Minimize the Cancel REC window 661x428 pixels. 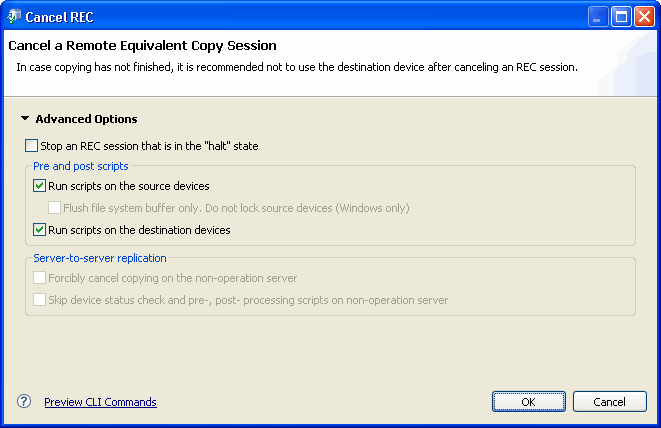(598, 17)
